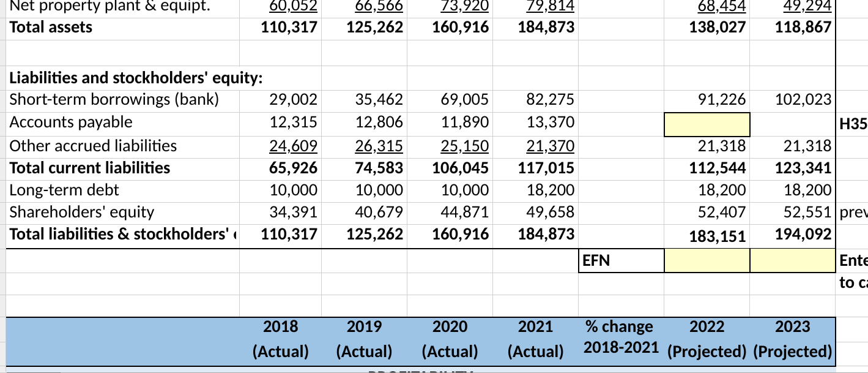Click the EFN label cell
Screen dimensions: 868x373
(621, 261)
